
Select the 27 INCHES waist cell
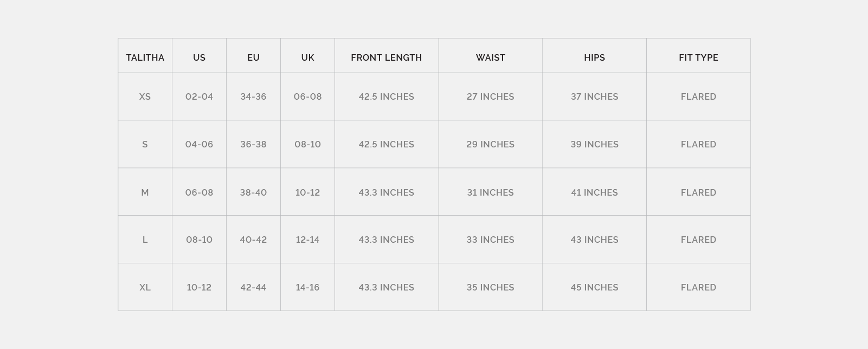pyautogui.click(x=490, y=96)
